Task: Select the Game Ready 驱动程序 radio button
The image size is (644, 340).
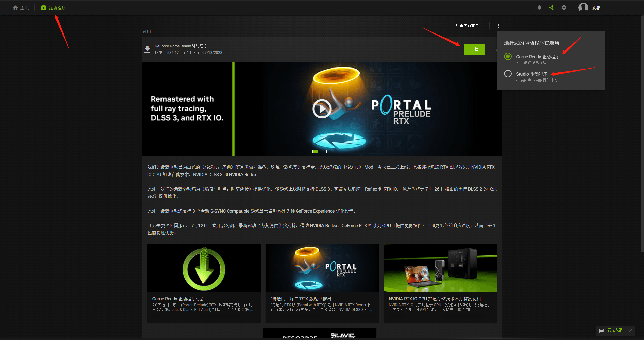Action: coord(508,57)
